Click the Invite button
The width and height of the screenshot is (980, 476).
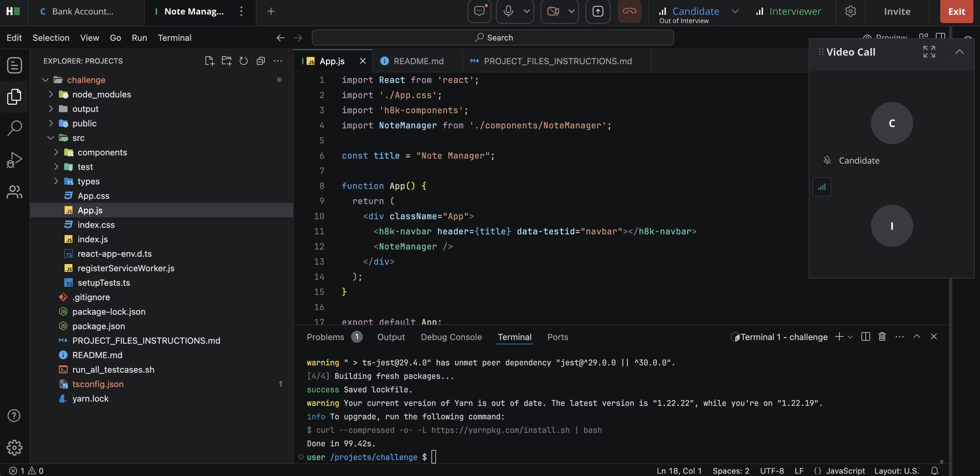897,12
